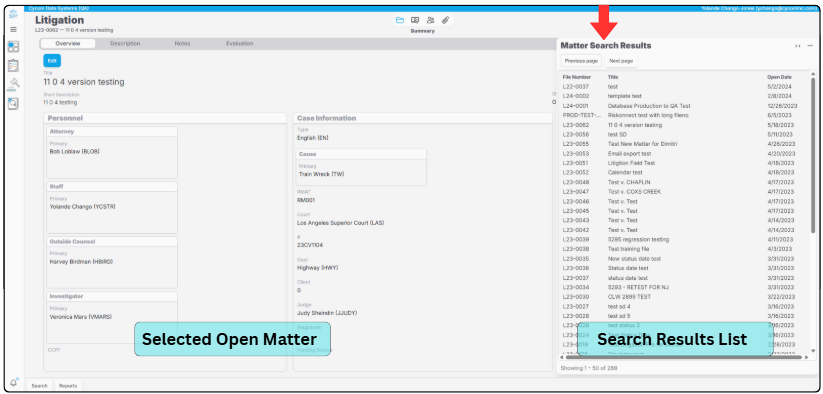Select Test training file row

(685, 249)
